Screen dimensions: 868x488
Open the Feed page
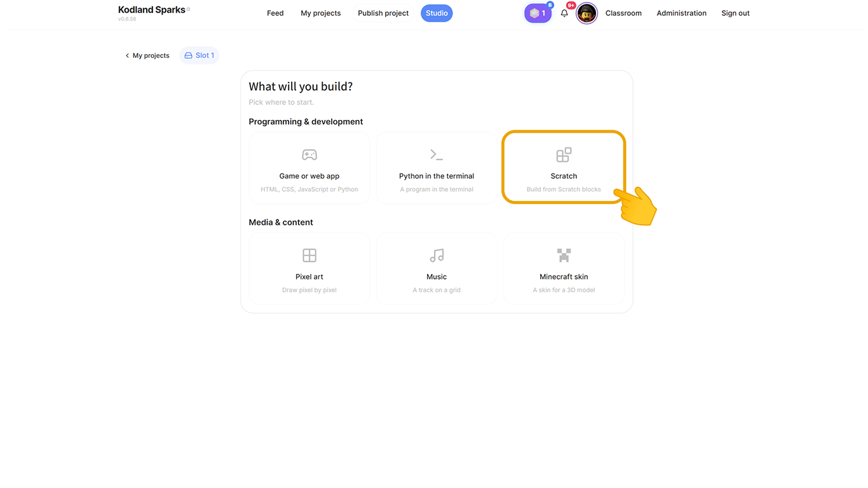coord(275,13)
